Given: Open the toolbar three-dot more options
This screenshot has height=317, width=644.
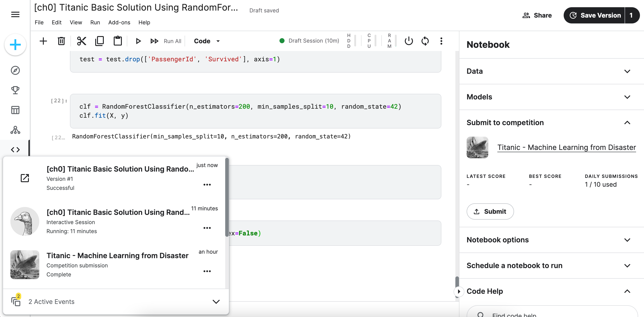Looking at the screenshot, I should 441,41.
